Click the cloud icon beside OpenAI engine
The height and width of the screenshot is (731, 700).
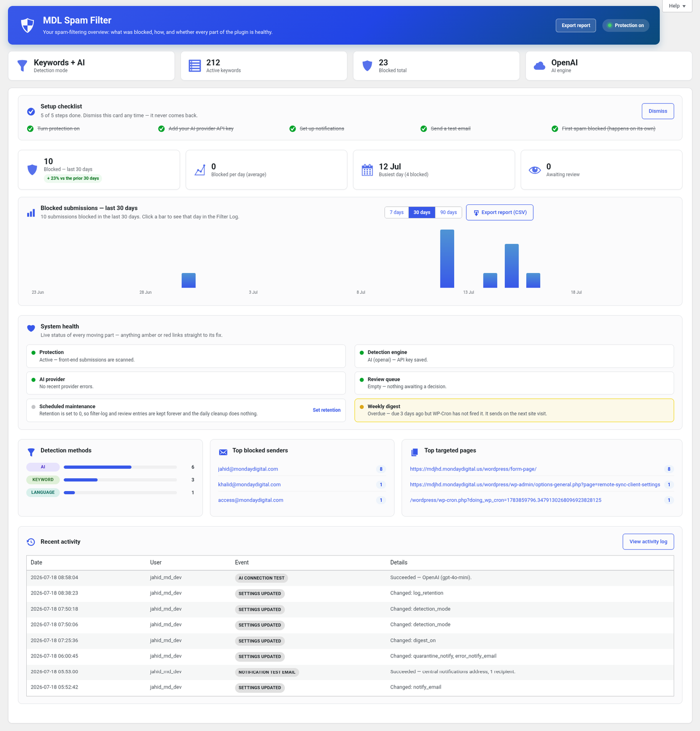point(539,66)
